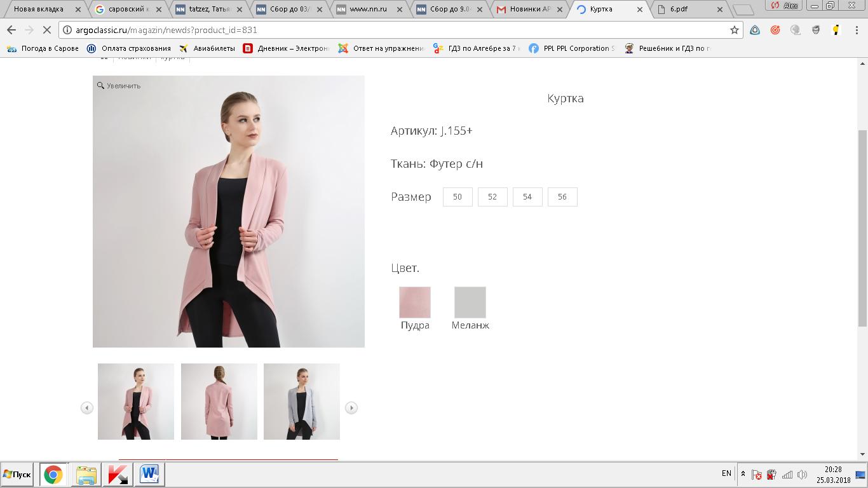The height and width of the screenshot is (488, 868).
Task: Click the next thumbnails carousel arrow
Action: (x=351, y=408)
